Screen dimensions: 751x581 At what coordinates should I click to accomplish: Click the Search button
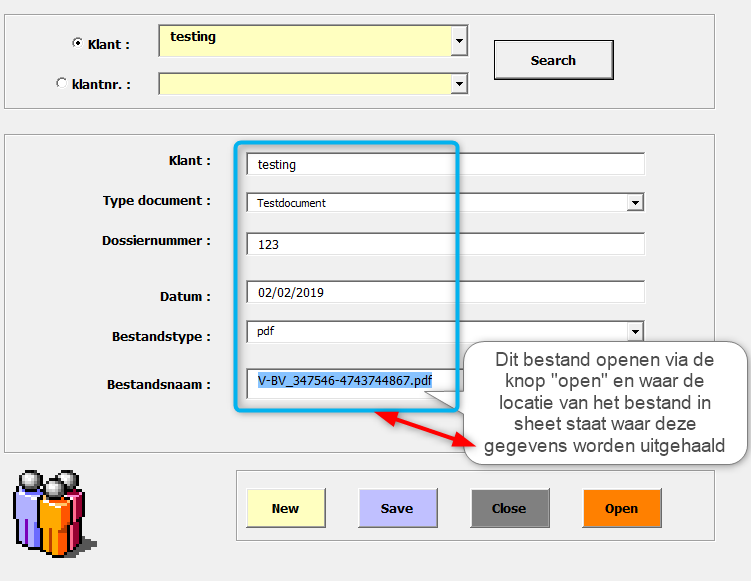click(554, 60)
